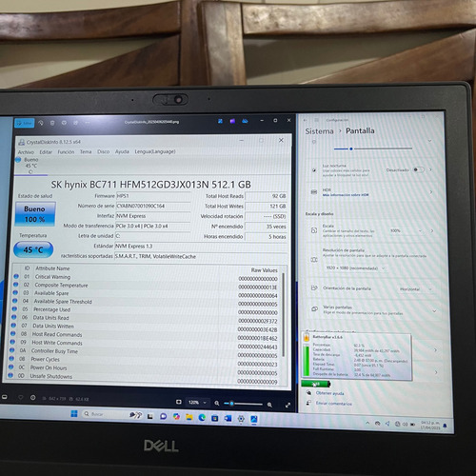The height and width of the screenshot is (476, 476).
Task: Open the Lengua(Language) menu
Action: (x=155, y=151)
